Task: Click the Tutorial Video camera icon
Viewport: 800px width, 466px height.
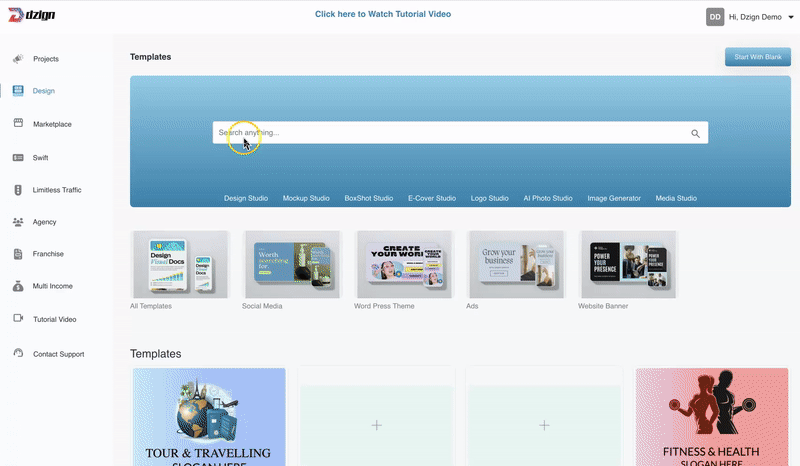Action: point(18,319)
